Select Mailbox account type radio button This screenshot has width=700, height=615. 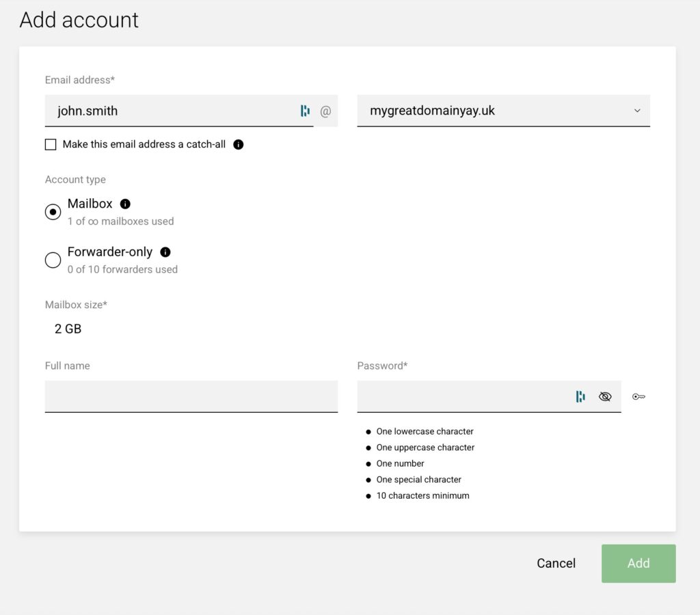tap(53, 212)
